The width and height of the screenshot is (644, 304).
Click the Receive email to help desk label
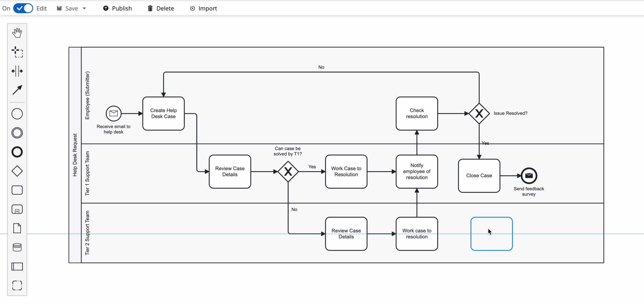[113, 129]
